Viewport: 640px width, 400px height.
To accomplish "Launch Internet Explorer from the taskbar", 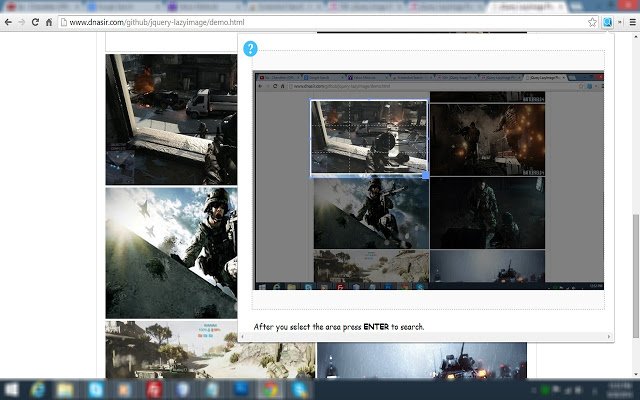I will (x=38, y=390).
